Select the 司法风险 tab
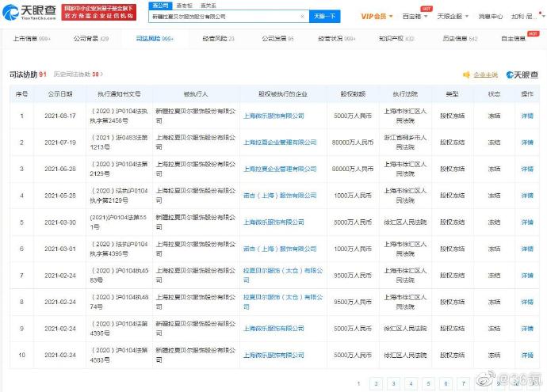The height and width of the screenshot is (392, 547). click(x=155, y=39)
